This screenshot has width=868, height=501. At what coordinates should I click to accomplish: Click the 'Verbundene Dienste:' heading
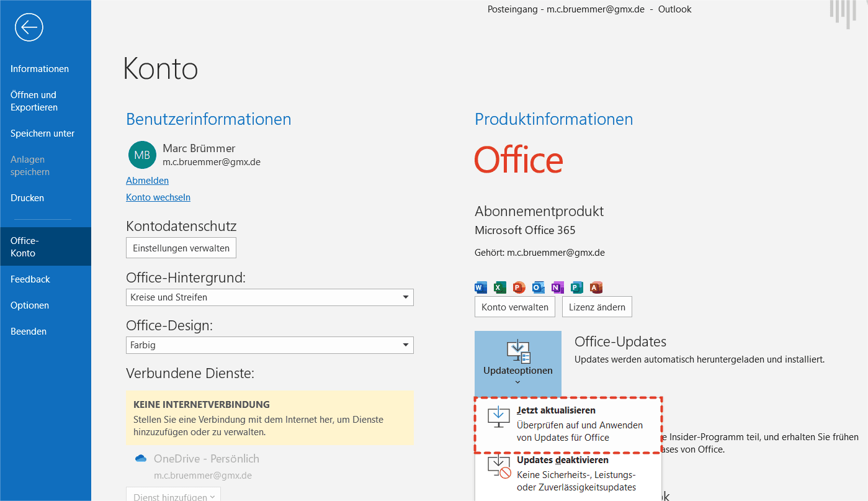point(190,373)
